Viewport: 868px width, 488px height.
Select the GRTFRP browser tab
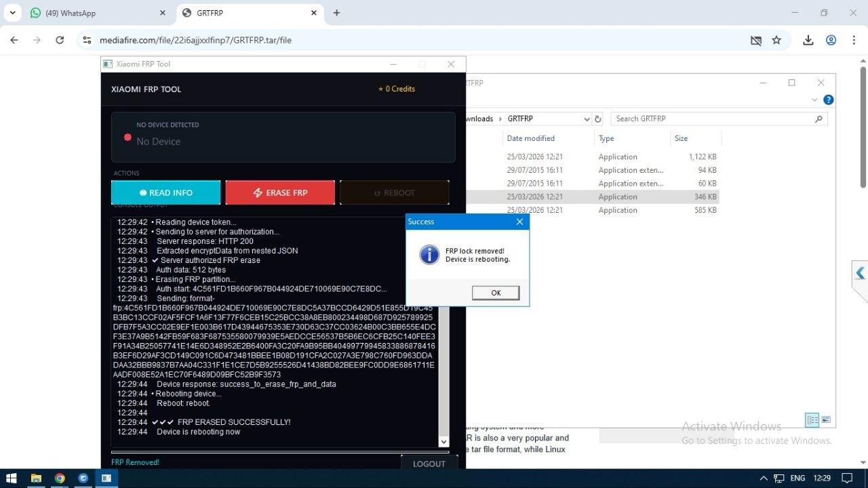[x=250, y=13]
